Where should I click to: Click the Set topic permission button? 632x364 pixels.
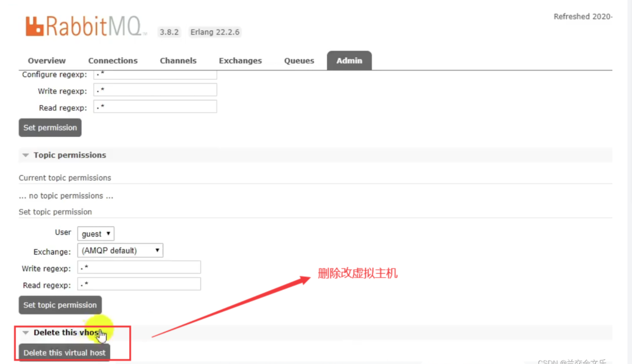tap(60, 305)
